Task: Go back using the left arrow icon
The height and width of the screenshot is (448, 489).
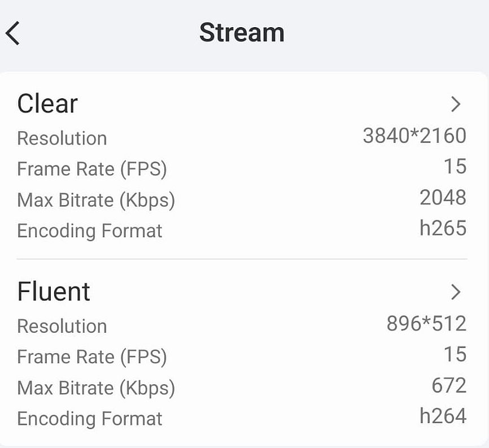Action: (14, 33)
